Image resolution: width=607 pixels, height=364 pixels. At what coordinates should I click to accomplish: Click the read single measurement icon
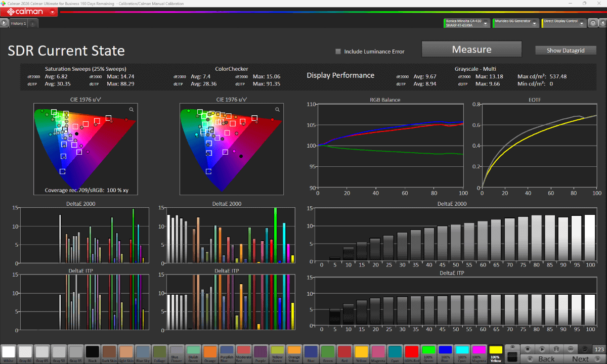[556, 349]
